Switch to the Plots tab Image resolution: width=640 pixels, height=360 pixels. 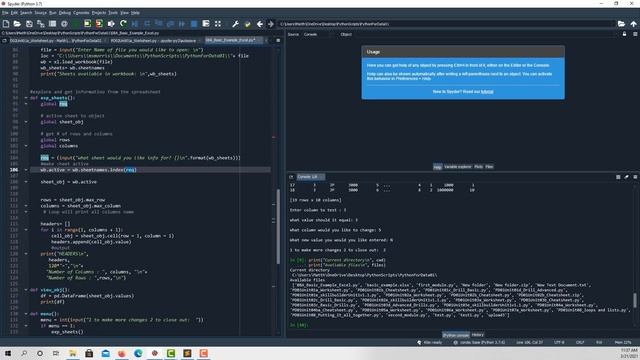point(478,167)
